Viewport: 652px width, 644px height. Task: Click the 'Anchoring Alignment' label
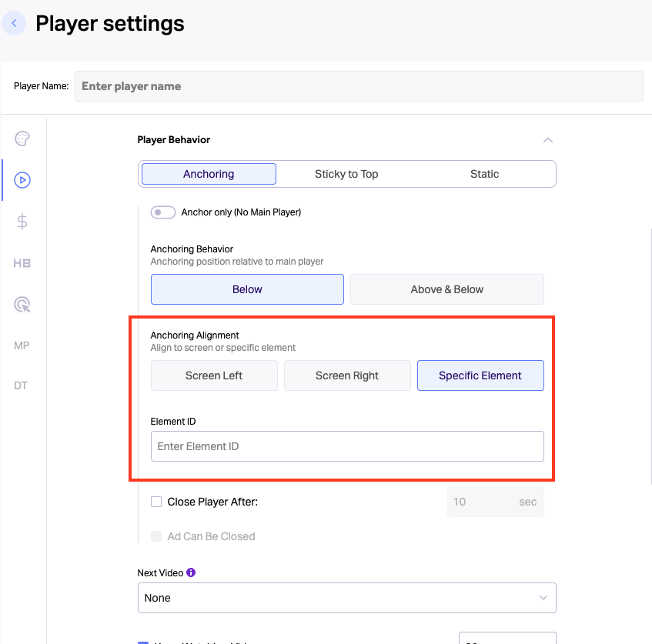(195, 335)
